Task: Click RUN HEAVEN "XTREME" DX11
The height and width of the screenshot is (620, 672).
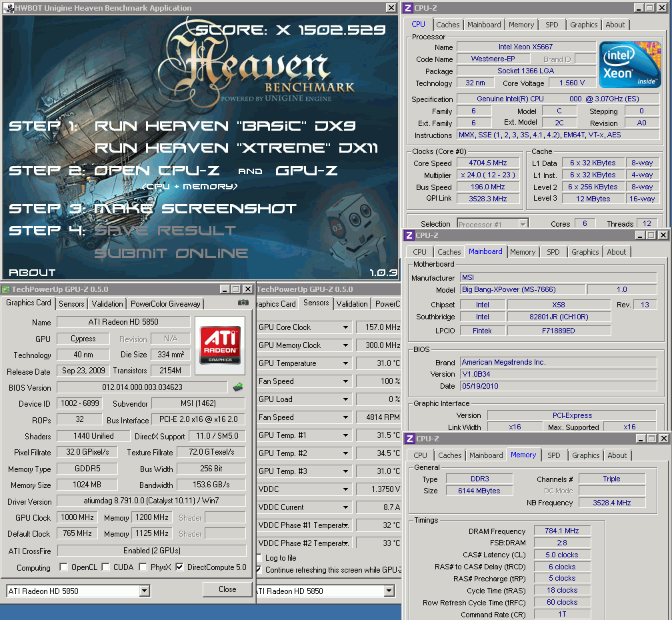Action: (x=236, y=148)
